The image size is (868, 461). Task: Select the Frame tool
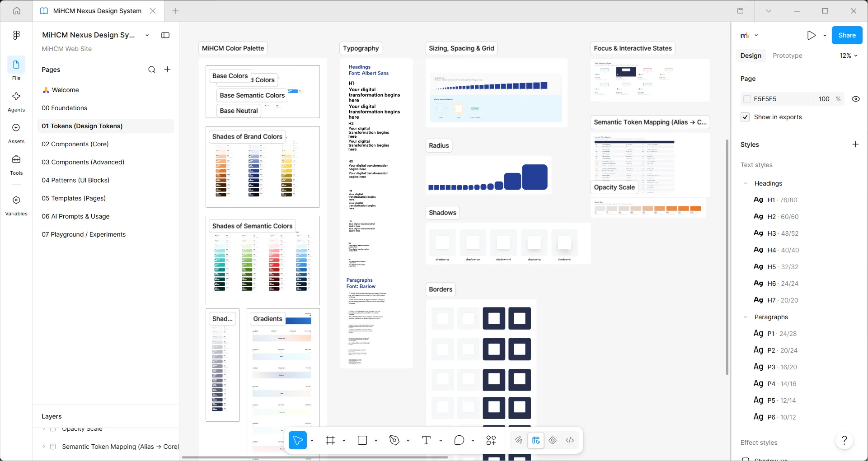pyautogui.click(x=330, y=440)
